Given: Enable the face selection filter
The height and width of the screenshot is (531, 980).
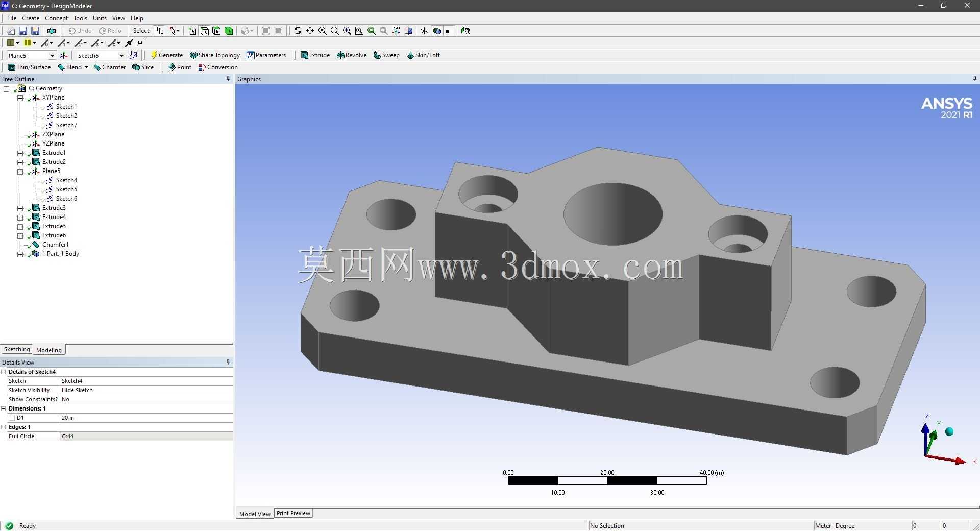Looking at the screenshot, I should point(216,31).
